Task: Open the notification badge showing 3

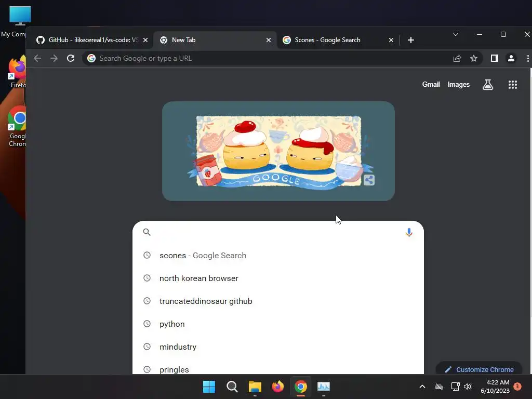Action: pyautogui.click(x=517, y=386)
